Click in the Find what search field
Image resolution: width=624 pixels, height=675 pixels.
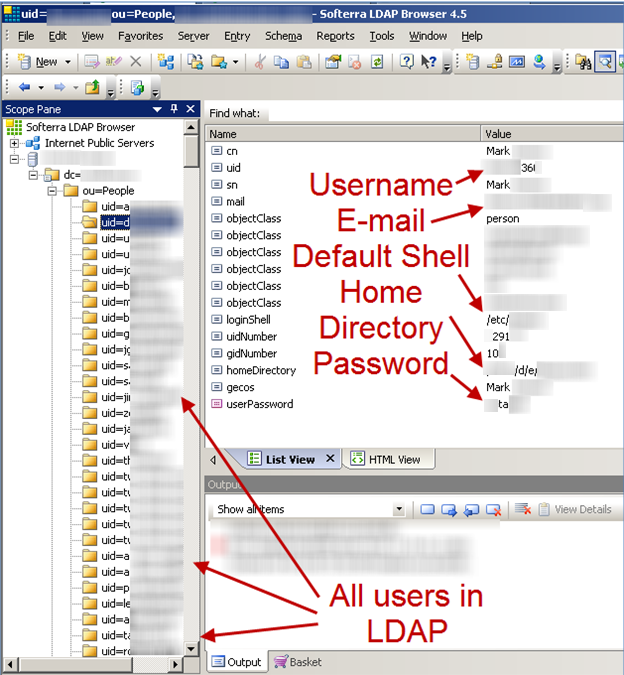(445, 114)
